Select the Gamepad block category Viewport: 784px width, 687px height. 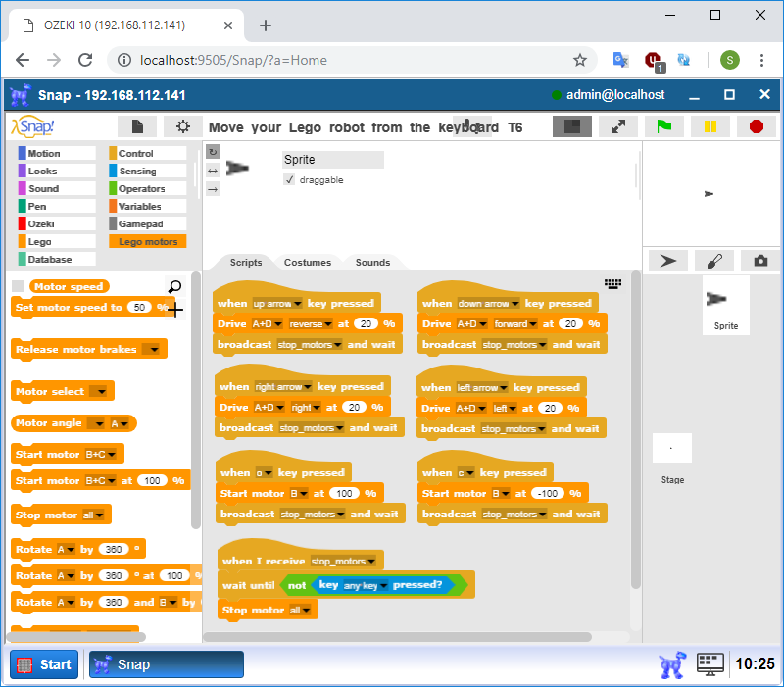pos(148,224)
